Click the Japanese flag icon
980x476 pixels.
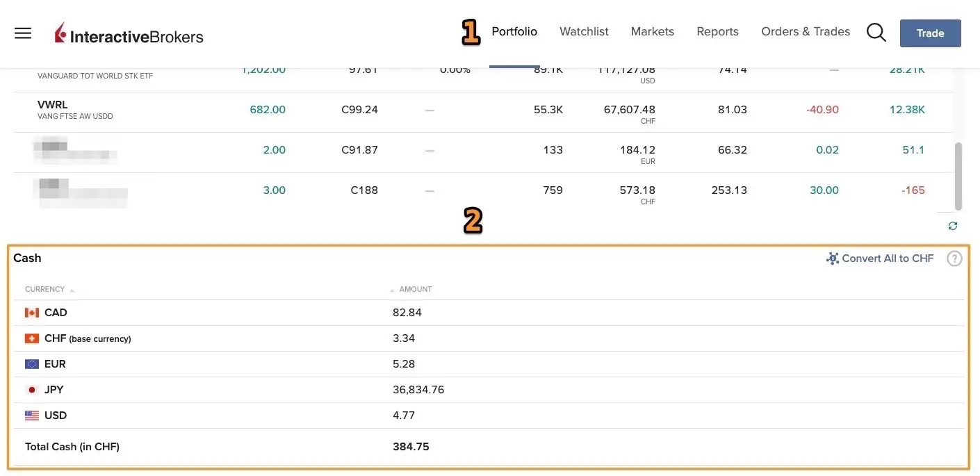[32, 390]
